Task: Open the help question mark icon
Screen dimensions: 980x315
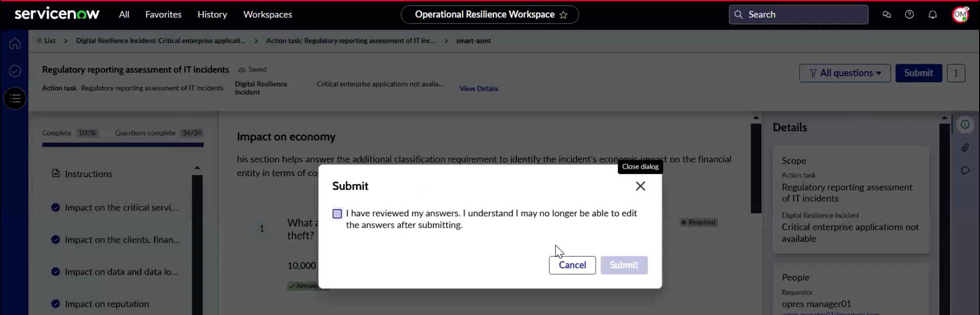Action: click(909, 14)
